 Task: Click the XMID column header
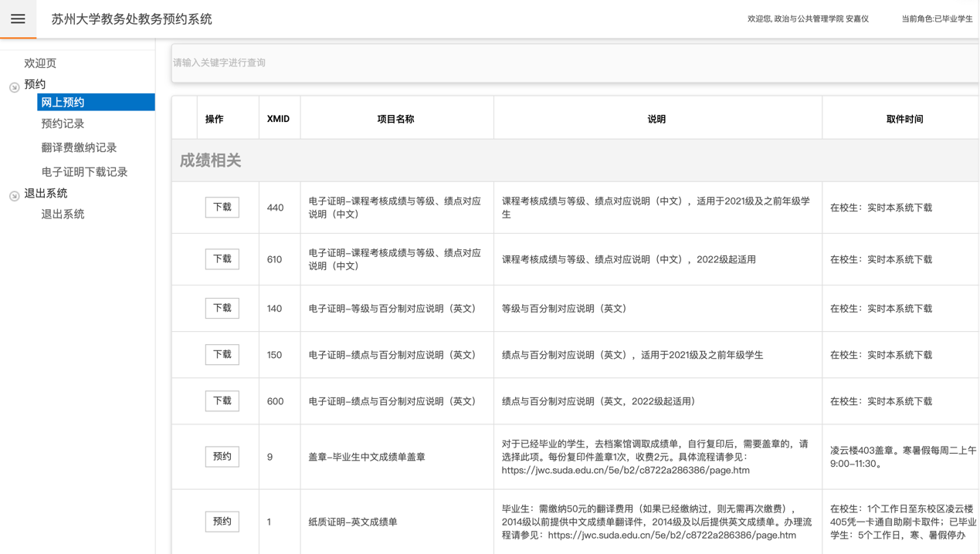tap(278, 119)
